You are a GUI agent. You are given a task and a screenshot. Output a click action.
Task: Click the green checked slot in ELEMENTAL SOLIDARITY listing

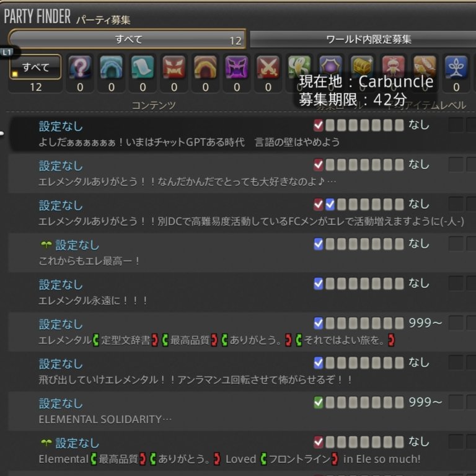tap(318, 402)
